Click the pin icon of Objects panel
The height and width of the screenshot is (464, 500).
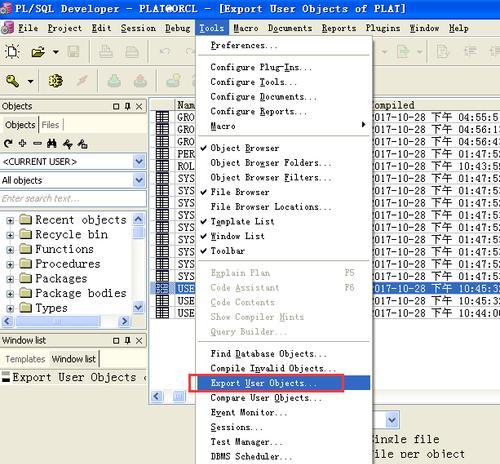pyautogui.click(x=127, y=106)
